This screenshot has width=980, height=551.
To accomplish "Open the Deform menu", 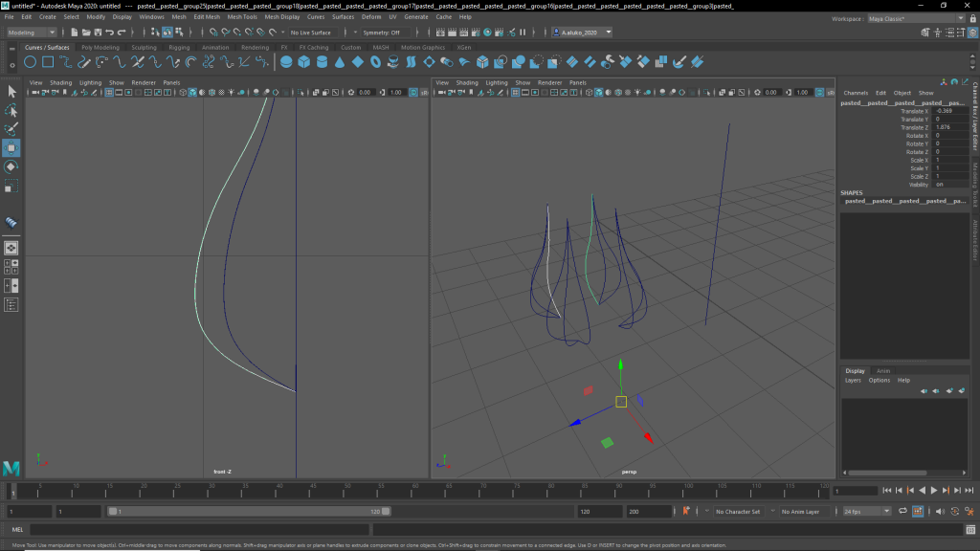I will coord(370,17).
